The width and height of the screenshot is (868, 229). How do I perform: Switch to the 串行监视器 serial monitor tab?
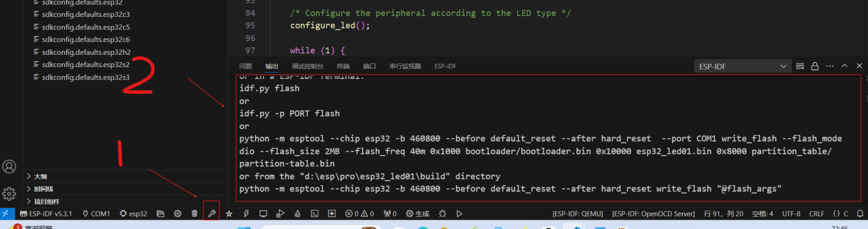pyautogui.click(x=405, y=66)
